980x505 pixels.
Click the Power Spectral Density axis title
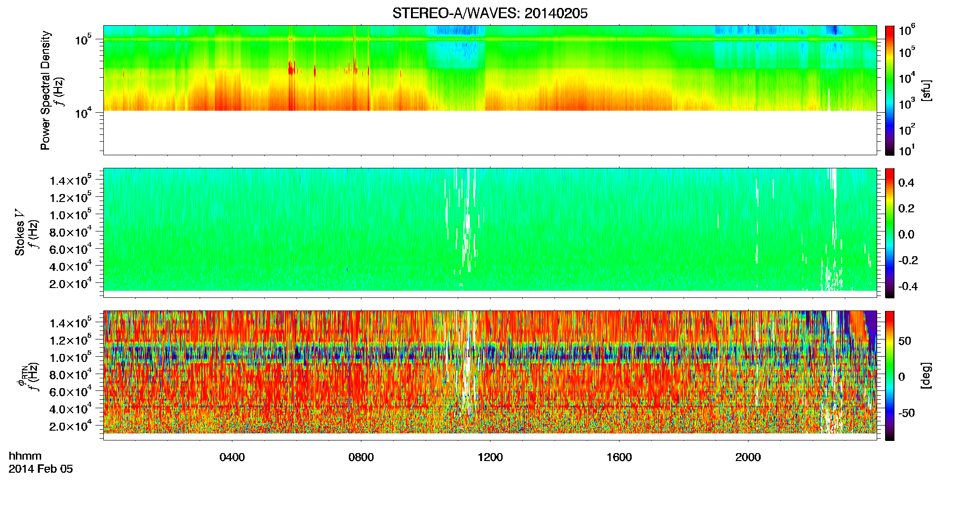(x=45, y=90)
